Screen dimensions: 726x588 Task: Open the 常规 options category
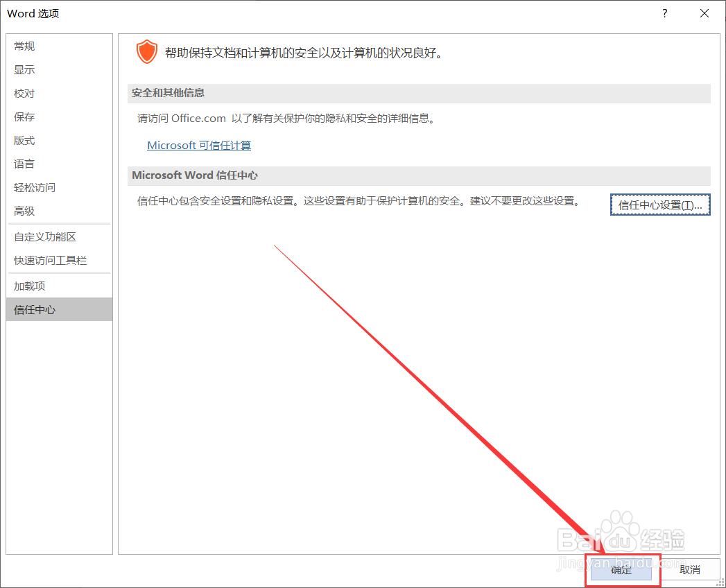tap(59, 46)
